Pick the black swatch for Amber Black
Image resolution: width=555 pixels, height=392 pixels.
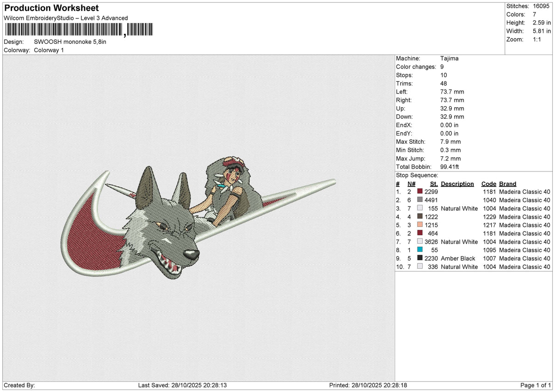tap(420, 258)
